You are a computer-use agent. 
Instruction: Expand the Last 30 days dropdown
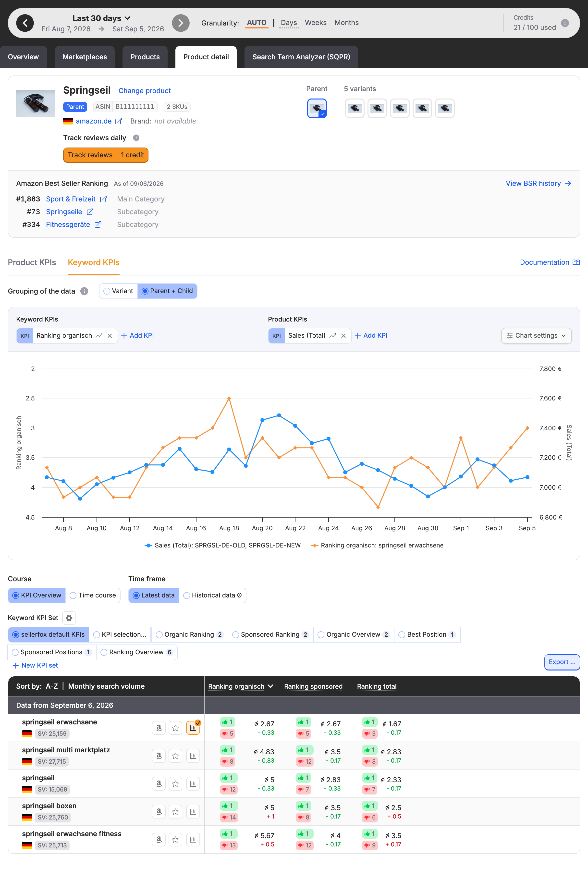(101, 18)
